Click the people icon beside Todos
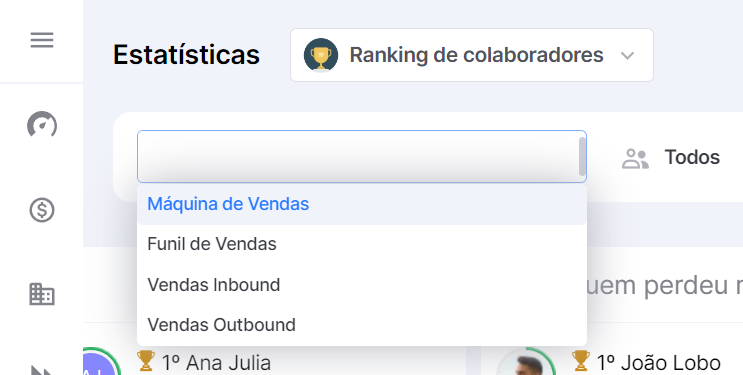Image resolution: width=743 pixels, height=375 pixels. (x=635, y=158)
